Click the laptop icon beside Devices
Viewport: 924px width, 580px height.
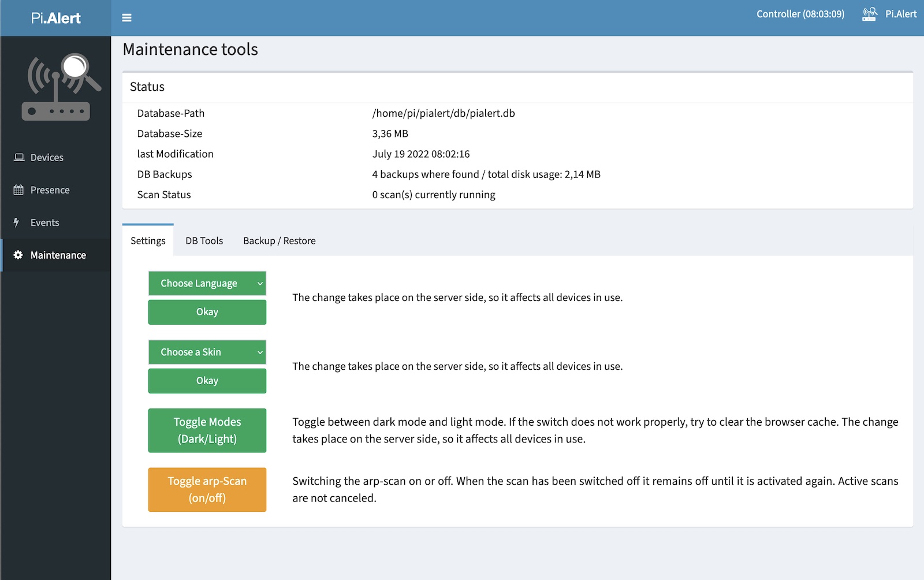[19, 157]
